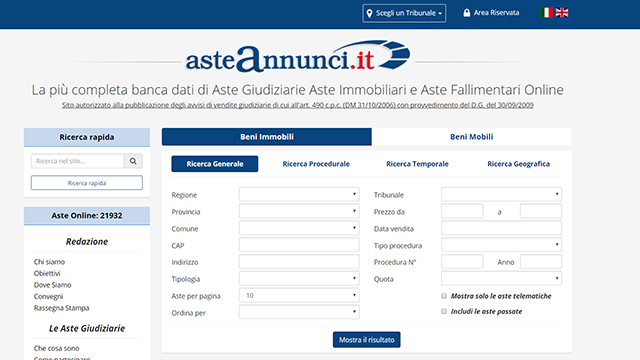The image size is (640, 360).
Task: Click the maximum price field after 'a'
Action: click(541, 211)
